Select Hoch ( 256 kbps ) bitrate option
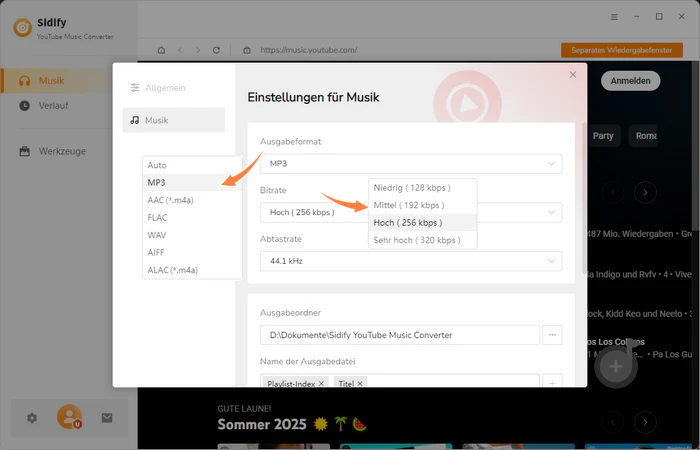Image resolution: width=700 pixels, height=450 pixels. pos(422,223)
